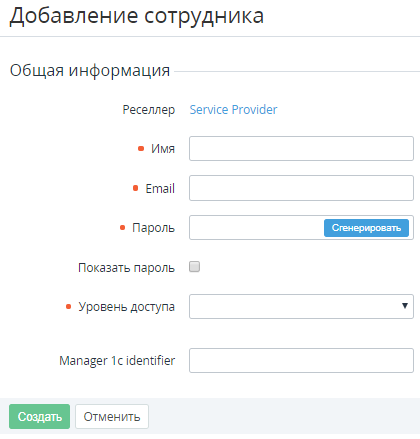Click the green Создать button

[39, 416]
